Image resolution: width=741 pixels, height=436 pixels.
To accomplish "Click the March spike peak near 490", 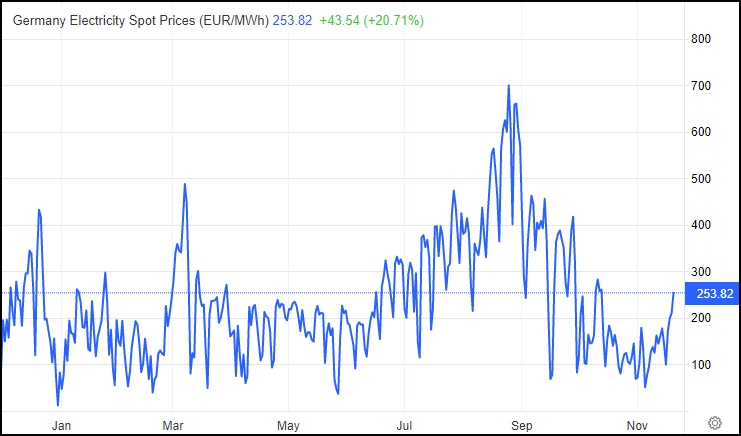I will click(185, 184).
